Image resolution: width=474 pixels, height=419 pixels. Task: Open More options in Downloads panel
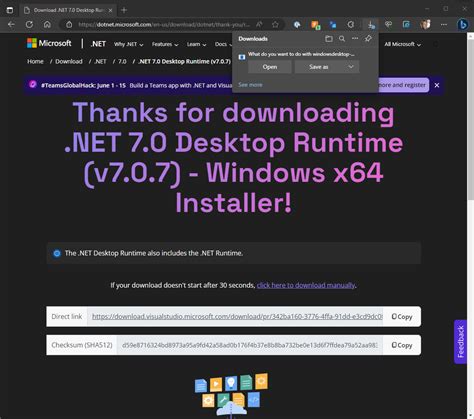(355, 39)
